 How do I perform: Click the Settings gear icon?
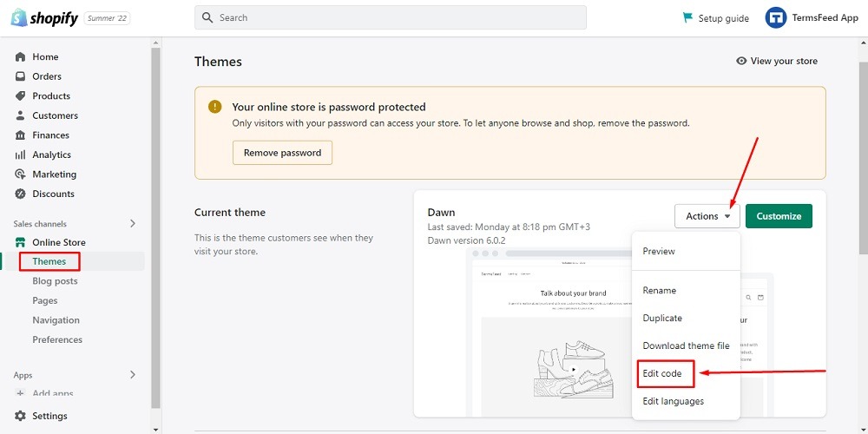(21, 416)
